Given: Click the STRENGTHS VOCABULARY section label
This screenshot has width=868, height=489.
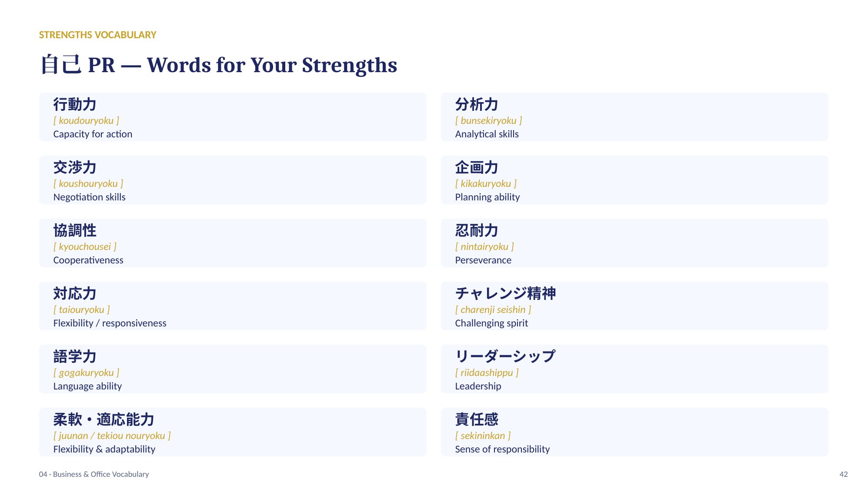Looking at the screenshot, I should coord(97,35).
